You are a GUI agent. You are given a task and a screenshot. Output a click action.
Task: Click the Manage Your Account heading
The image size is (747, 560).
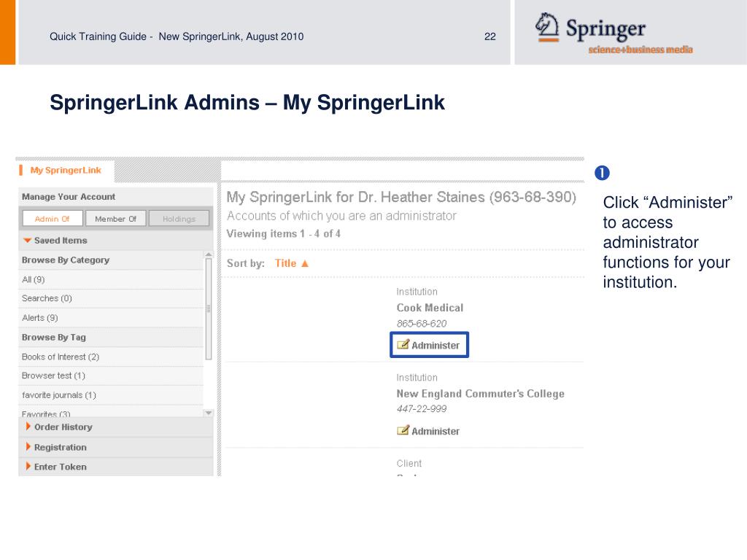coord(69,197)
